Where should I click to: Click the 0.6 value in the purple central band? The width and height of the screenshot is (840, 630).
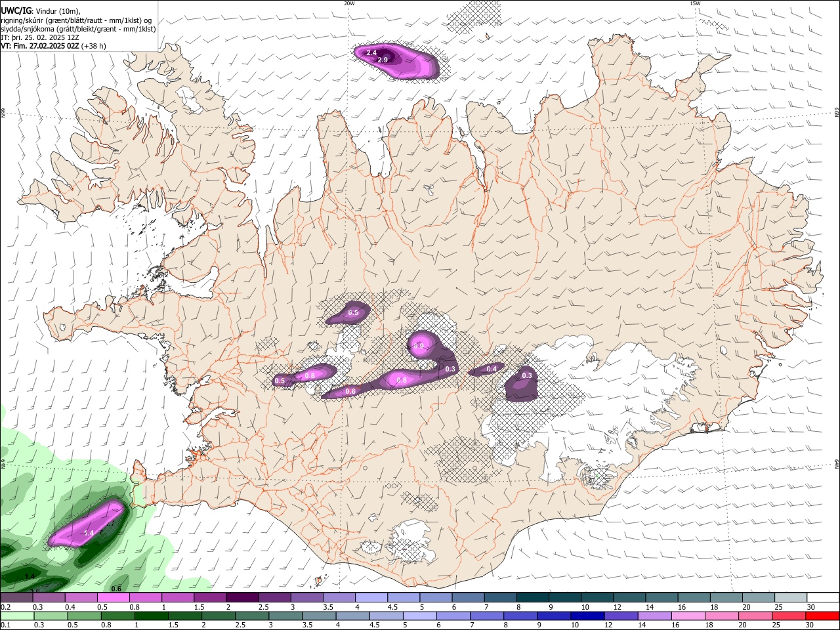[x=350, y=391]
